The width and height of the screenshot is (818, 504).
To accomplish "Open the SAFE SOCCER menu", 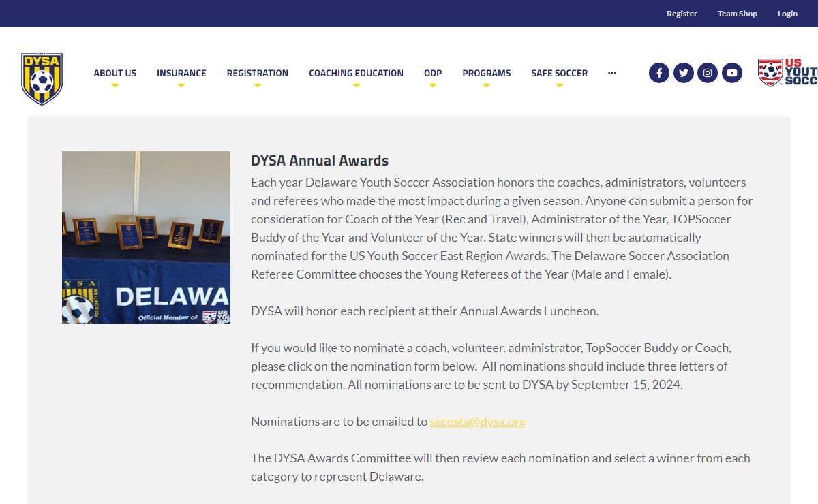I will pyautogui.click(x=560, y=73).
